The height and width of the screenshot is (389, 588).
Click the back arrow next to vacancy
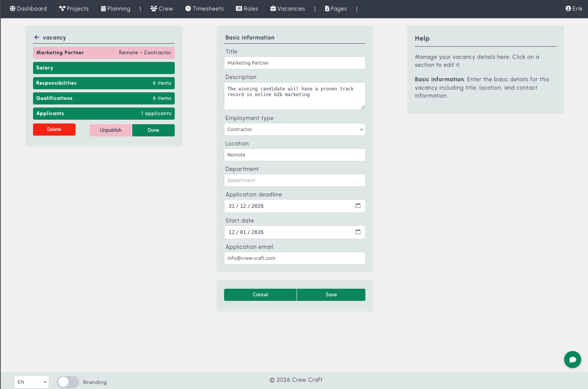pyautogui.click(x=37, y=37)
